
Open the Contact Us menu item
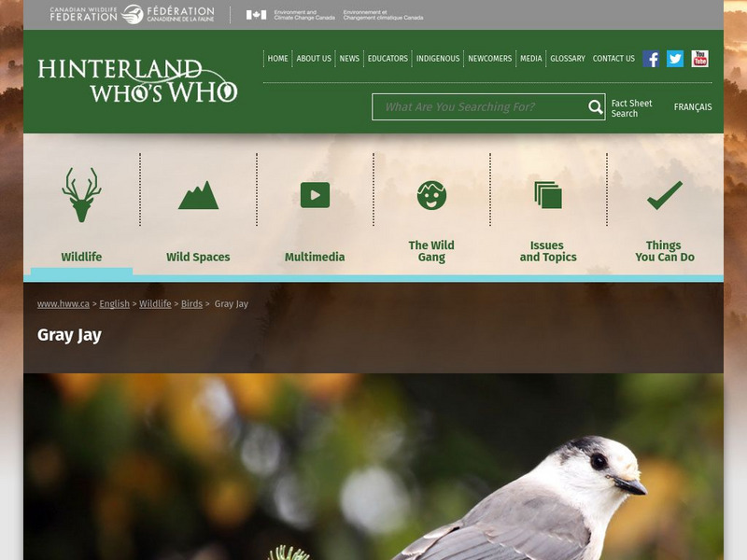[613, 59]
